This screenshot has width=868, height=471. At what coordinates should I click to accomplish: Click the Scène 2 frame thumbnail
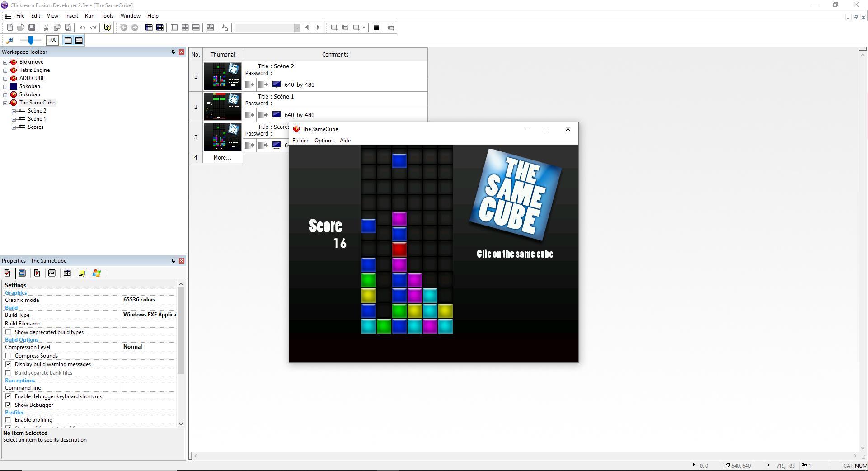[223, 76]
